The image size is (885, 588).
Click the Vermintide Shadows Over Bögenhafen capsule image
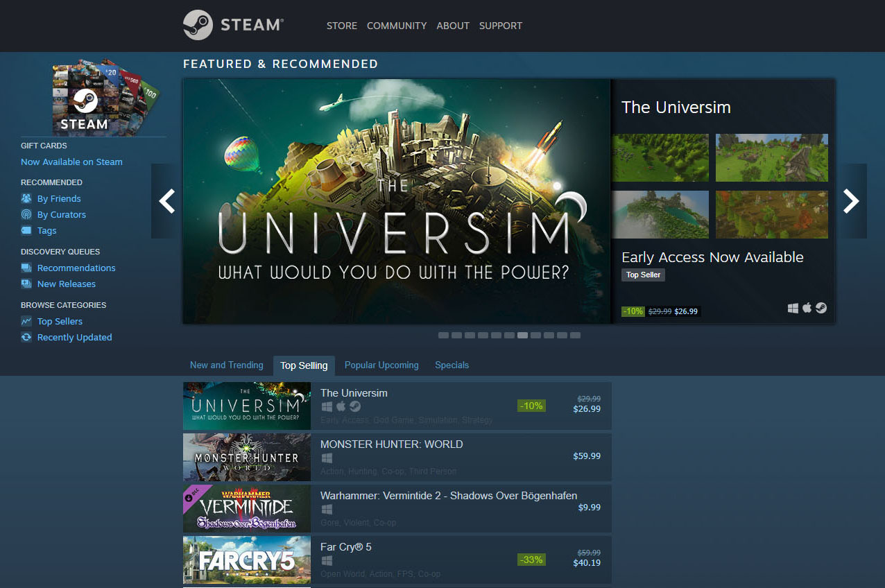(247, 508)
